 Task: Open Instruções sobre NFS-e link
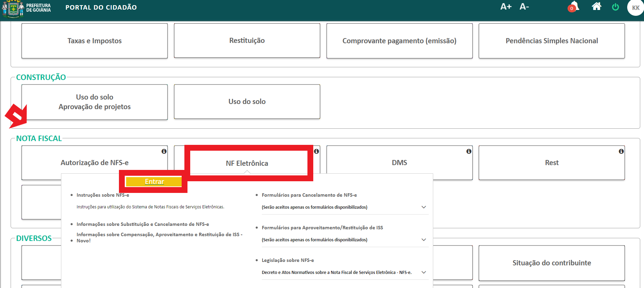click(x=103, y=195)
